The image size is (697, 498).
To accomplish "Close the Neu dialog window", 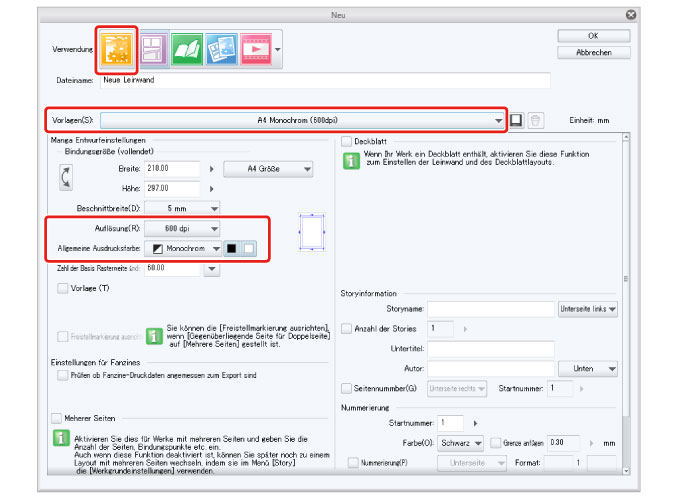I will pyautogui.click(x=631, y=15).
